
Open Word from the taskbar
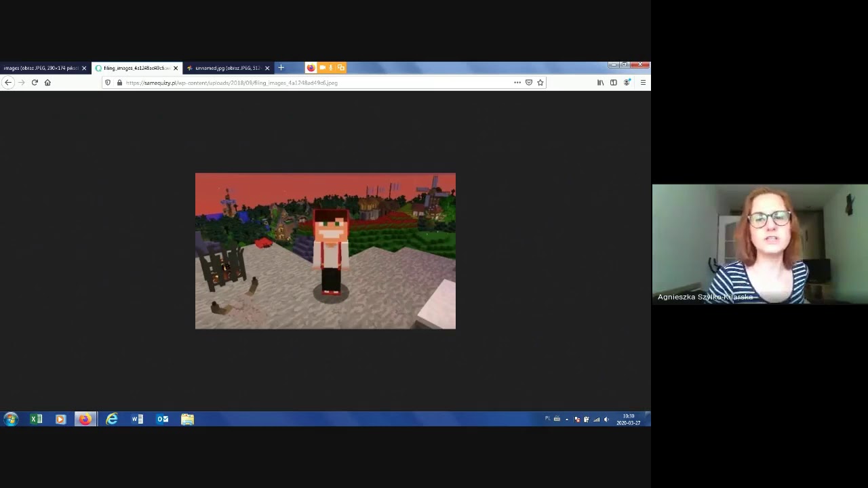[137, 420]
